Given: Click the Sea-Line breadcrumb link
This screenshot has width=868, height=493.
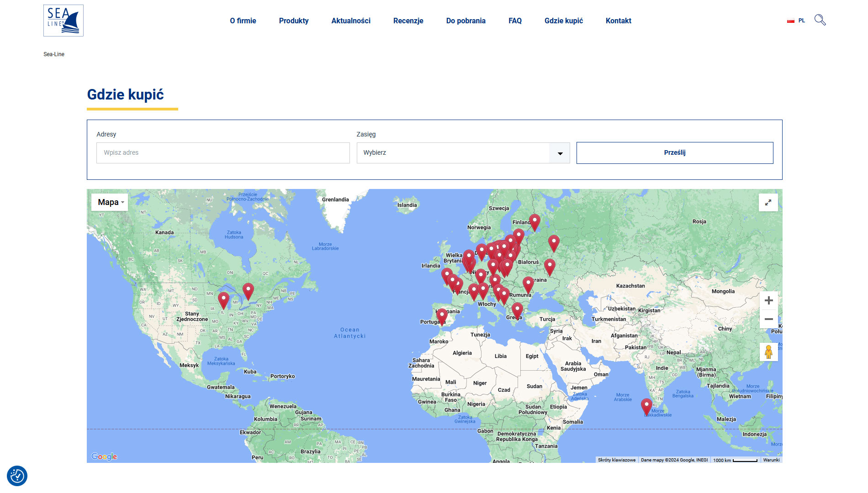Looking at the screenshot, I should [x=54, y=54].
